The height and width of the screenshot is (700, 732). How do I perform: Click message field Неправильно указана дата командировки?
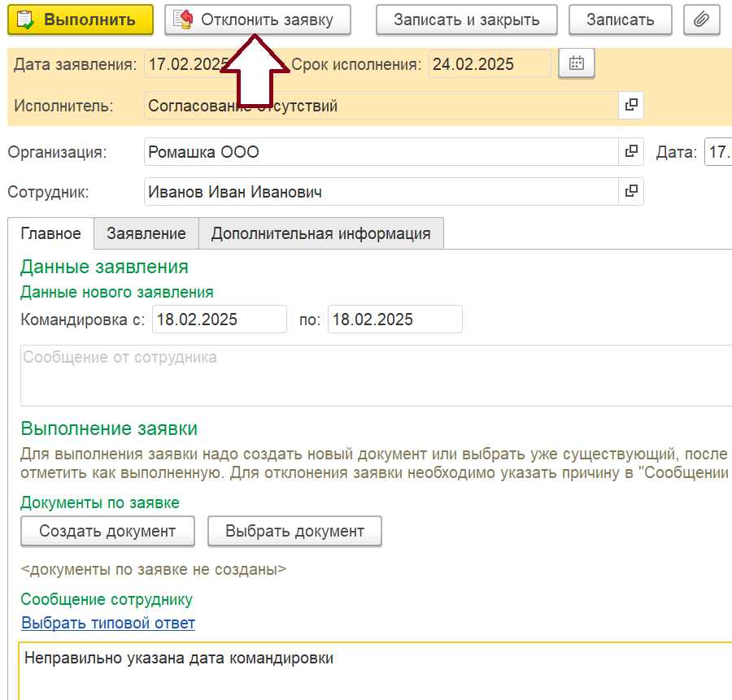click(375, 671)
